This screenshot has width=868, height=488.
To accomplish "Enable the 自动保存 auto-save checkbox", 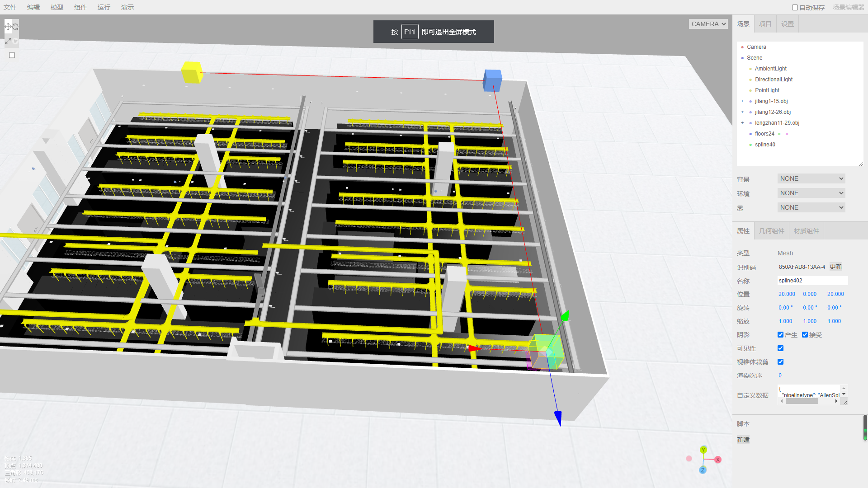I will tap(795, 8).
